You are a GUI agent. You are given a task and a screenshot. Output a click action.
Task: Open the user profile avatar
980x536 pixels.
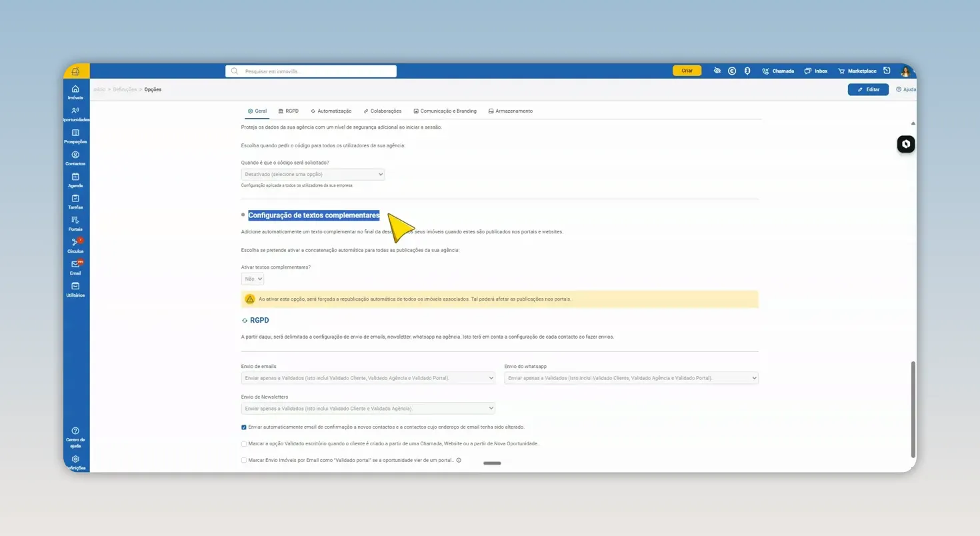coord(905,71)
